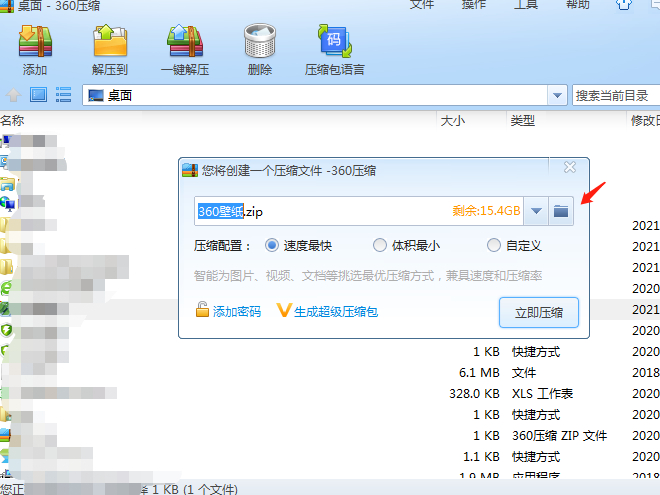Select 体积最小 compression option
The image size is (660, 495).
(380, 245)
